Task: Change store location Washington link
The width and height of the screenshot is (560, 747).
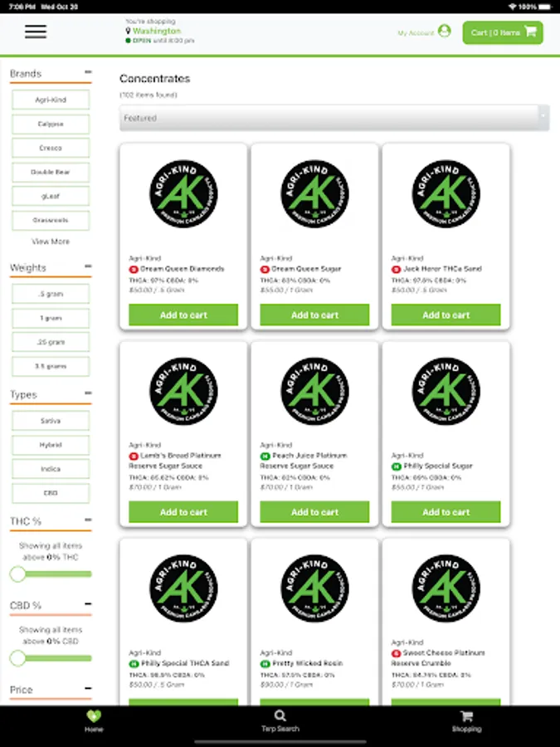Action: point(157,31)
